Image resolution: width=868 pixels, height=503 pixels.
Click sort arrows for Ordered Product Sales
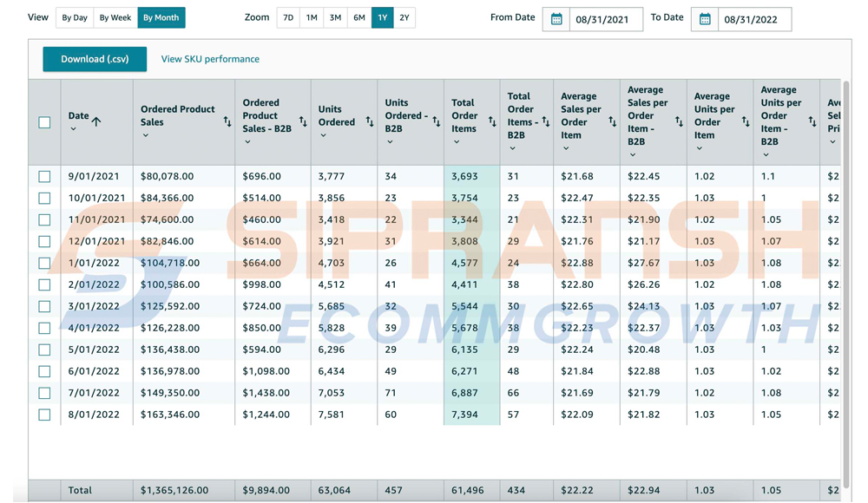[x=227, y=122]
